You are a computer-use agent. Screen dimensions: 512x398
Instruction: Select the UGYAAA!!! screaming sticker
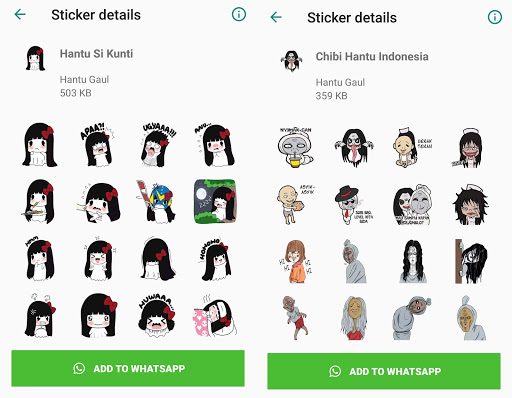pos(157,145)
